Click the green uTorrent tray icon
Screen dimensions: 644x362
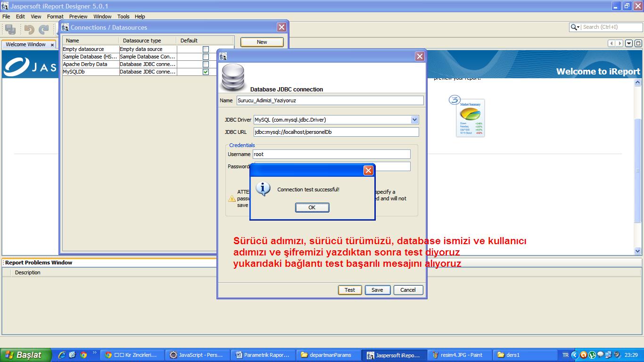tap(592, 355)
